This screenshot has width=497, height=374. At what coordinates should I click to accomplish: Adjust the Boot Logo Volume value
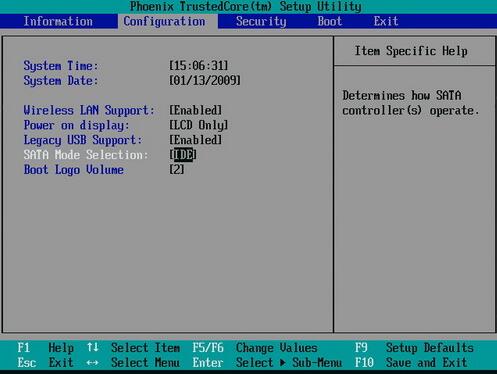coord(177,169)
